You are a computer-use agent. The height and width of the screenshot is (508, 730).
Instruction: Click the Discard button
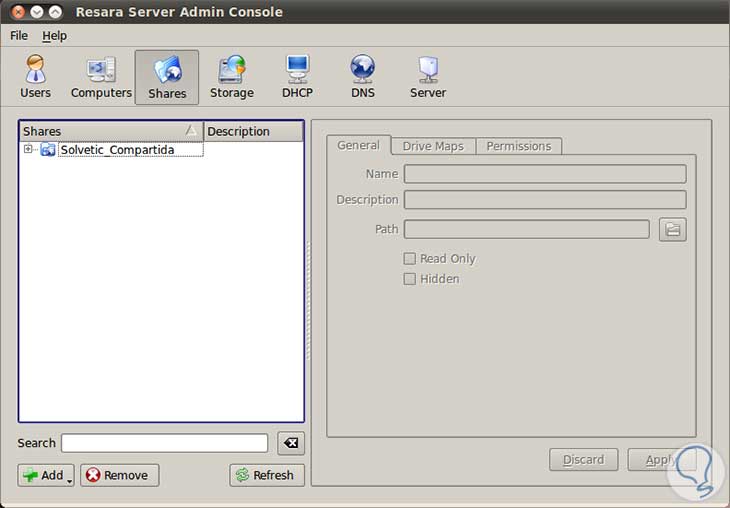[583, 460]
